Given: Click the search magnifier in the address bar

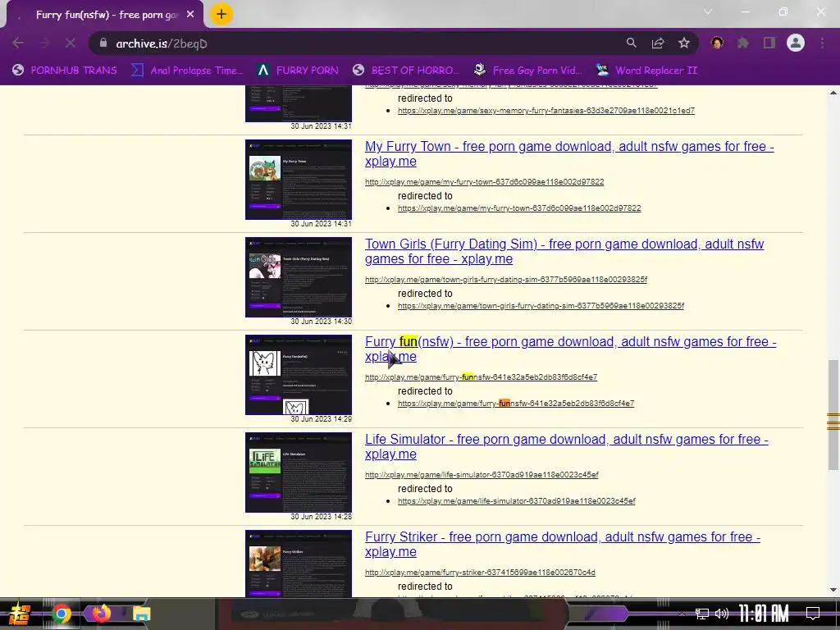Looking at the screenshot, I should coord(631,43).
